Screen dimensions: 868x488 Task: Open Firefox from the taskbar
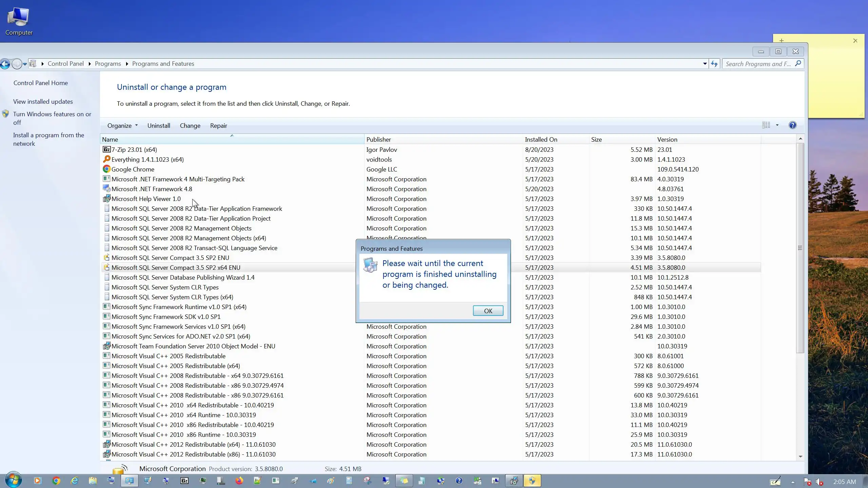click(x=239, y=481)
